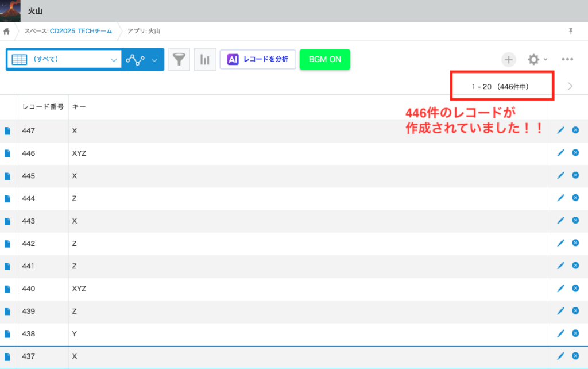Click the レコードを分析 AI button

pyautogui.click(x=258, y=60)
